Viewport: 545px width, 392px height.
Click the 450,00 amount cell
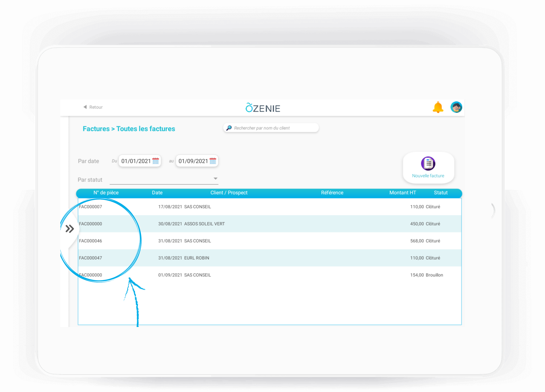[x=417, y=224]
